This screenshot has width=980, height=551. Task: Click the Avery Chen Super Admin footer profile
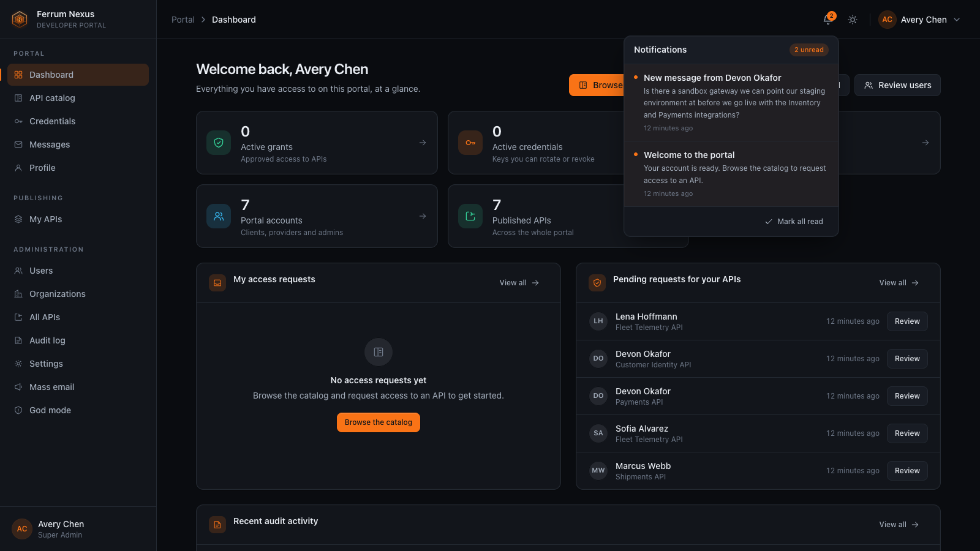pyautogui.click(x=78, y=529)
